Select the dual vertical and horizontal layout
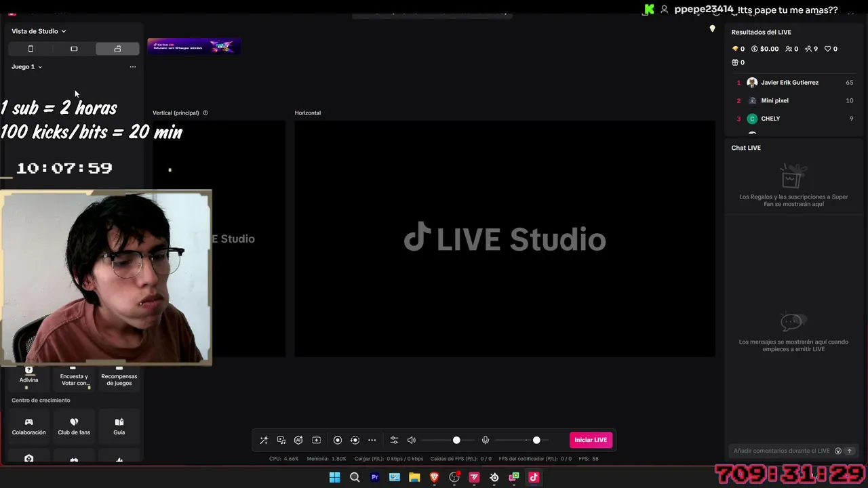Image resolution: width=868 pixels, height=488 pixels. 117,49
